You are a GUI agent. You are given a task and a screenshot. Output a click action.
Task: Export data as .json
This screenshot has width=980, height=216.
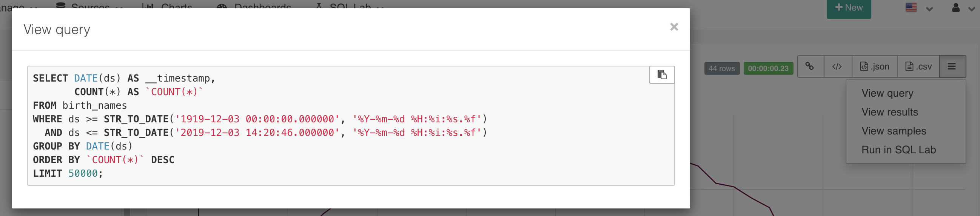click(x=874, y=66)
